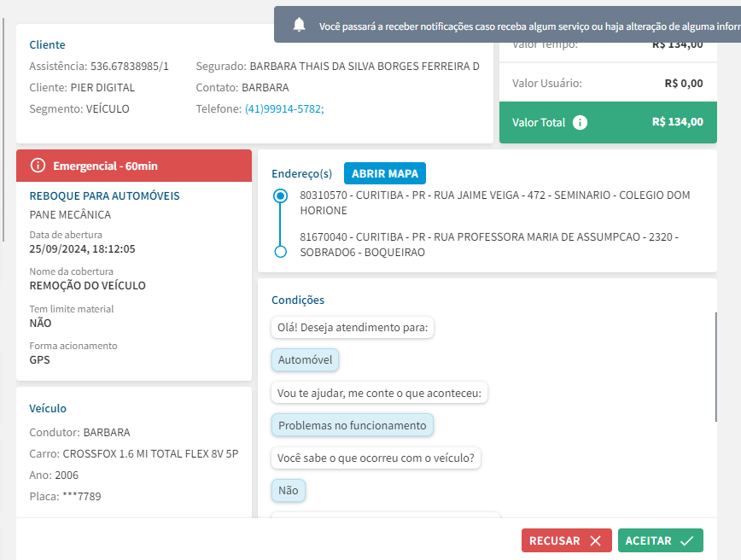Click the Assistência number 536.67838985/1
This screenshot has width=741, height=560.
[x=130, y=67]
